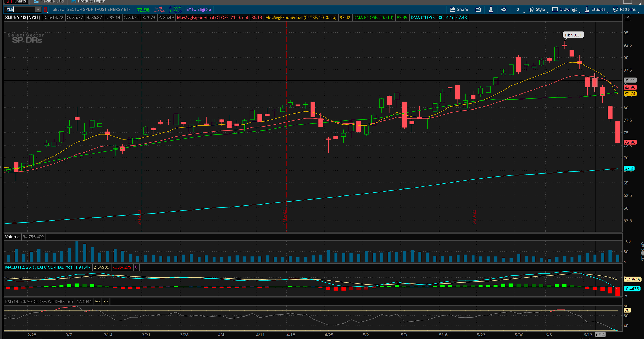Viewport: 644px width, 339px height.
Task: Open the Style candlestick menu
Action: pos(537,10)
